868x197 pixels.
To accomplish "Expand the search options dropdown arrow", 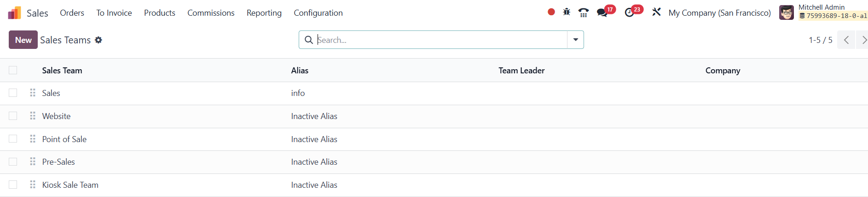I will click(x=575, y=40).
